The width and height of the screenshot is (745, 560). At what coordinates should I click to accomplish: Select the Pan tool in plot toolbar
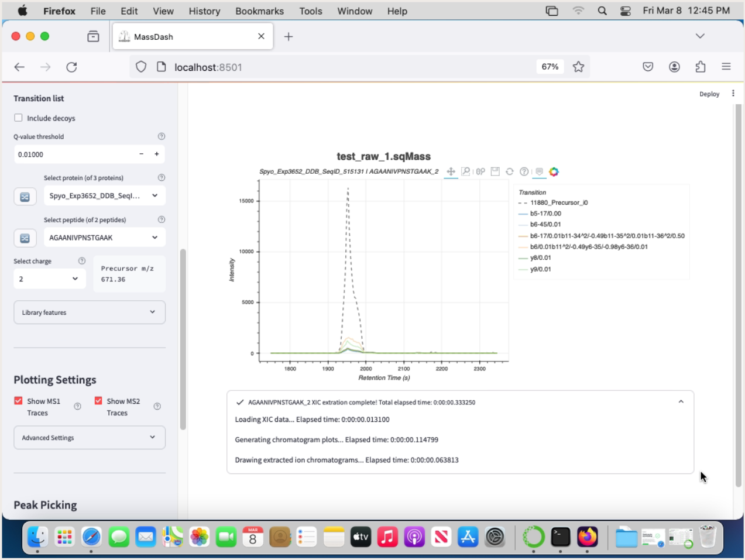coord(451,171)
